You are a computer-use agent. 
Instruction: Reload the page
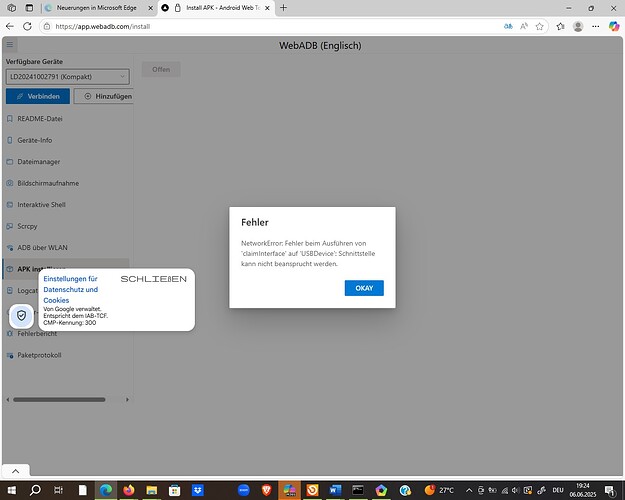(27, 26)
